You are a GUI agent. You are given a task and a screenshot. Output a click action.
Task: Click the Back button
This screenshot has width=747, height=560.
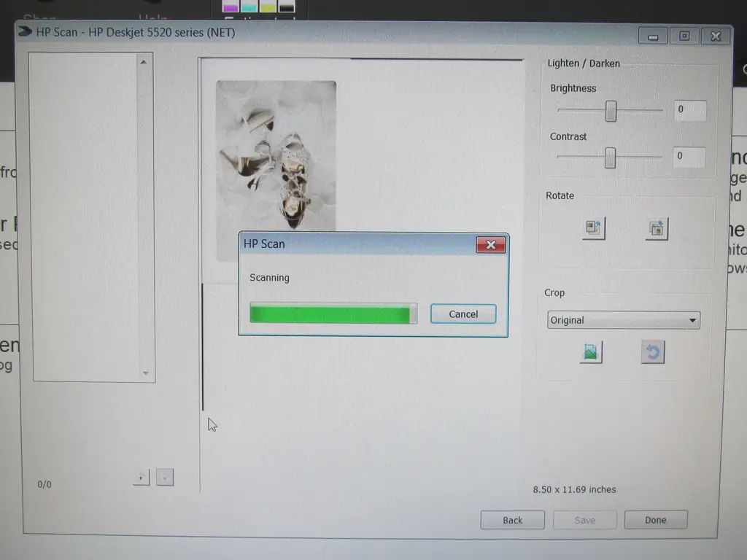click(x=513, y=520)
